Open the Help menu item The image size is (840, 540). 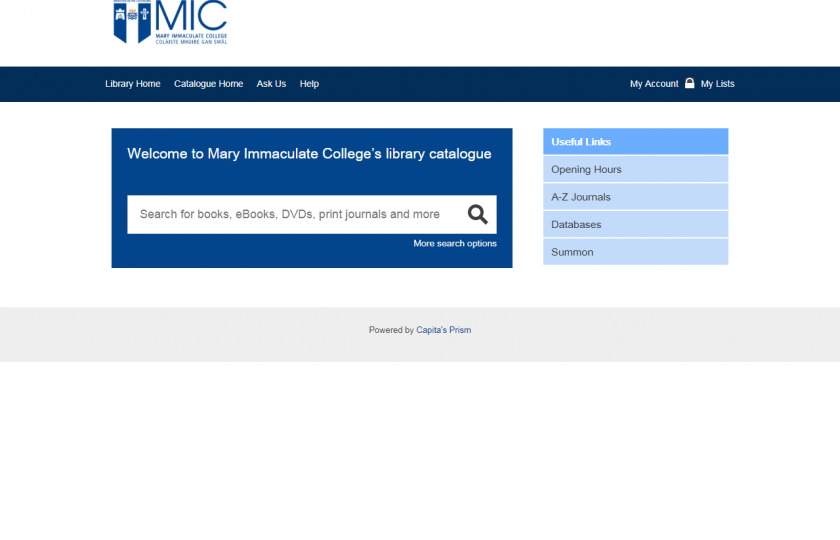tap(309, 84)
